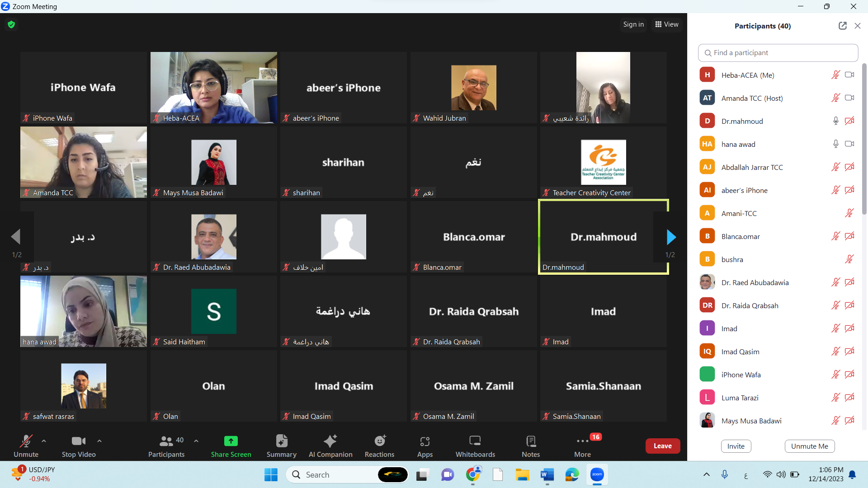
Task: Expand audio options arrow beside Unmute
Action: tap(44, 441)
